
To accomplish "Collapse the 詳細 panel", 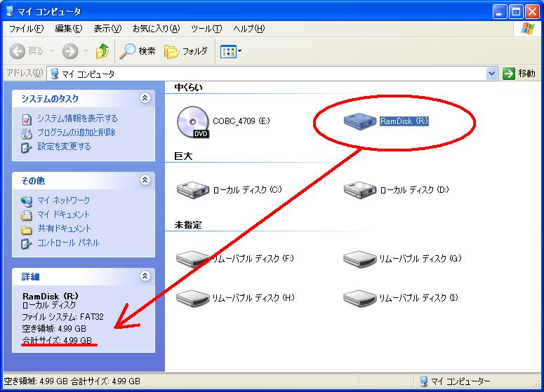I will pos(145,276).
